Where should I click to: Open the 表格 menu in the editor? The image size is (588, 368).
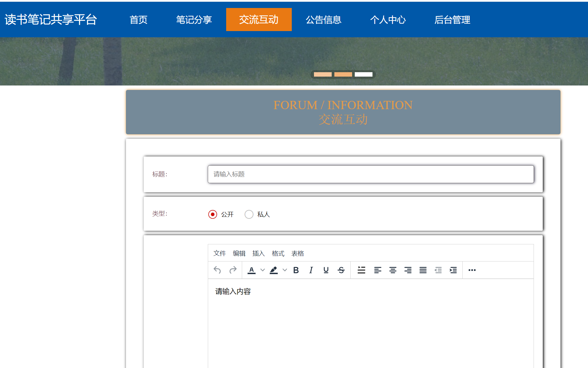[297, 253]
